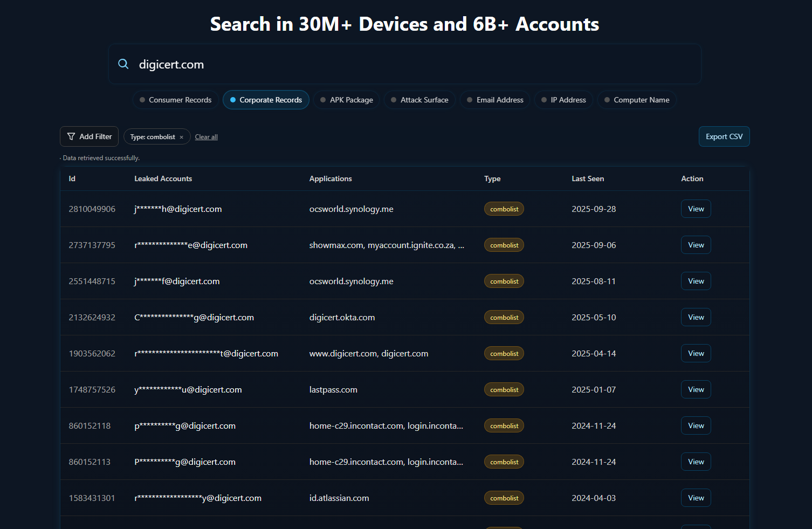
Task: Pick the Computer Name search type
Action: [x=636, y=100]
